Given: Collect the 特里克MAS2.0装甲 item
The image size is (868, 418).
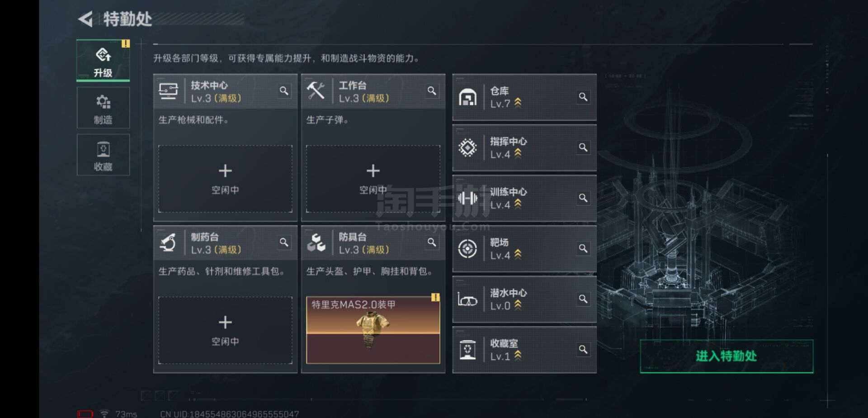Looking at the screenshot, I should (x=373, y=330).
